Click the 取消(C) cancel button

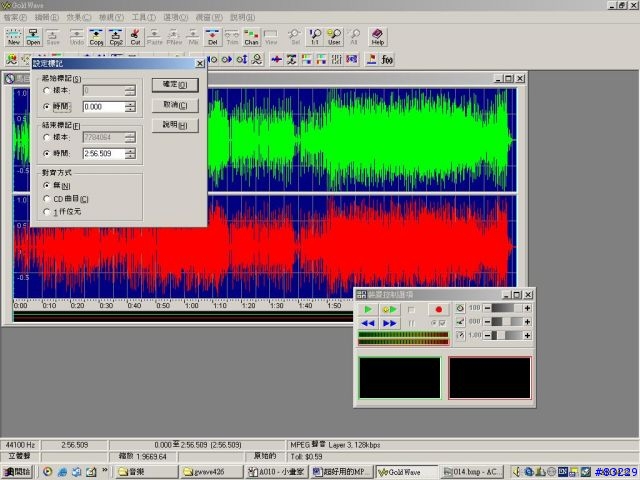click(175, 105)
